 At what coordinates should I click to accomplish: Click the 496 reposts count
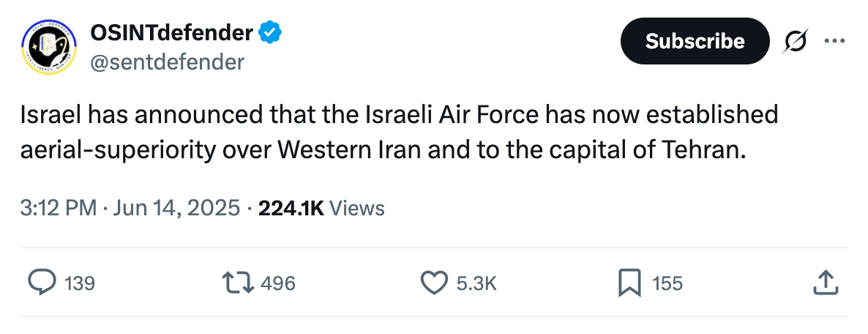click(278, 283)
